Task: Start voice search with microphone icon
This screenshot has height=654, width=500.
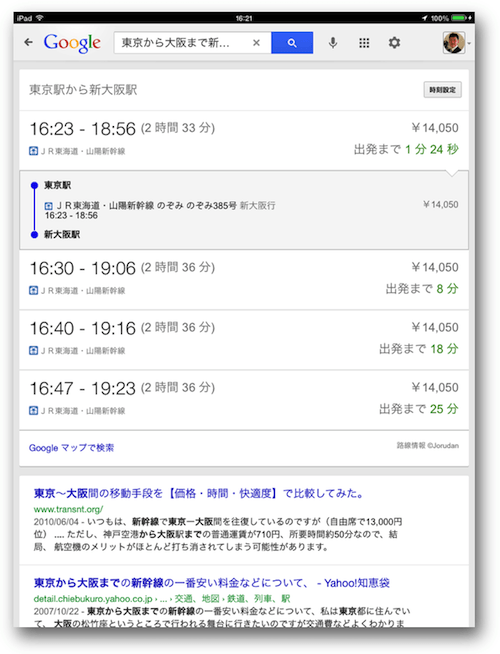Action: [x=333, y=43]
